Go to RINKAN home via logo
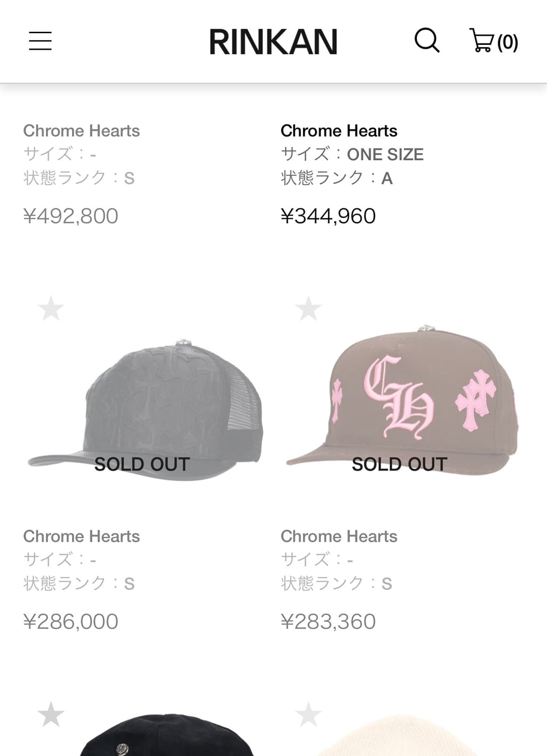Screen dimensions: 547x756 [273, 42]
